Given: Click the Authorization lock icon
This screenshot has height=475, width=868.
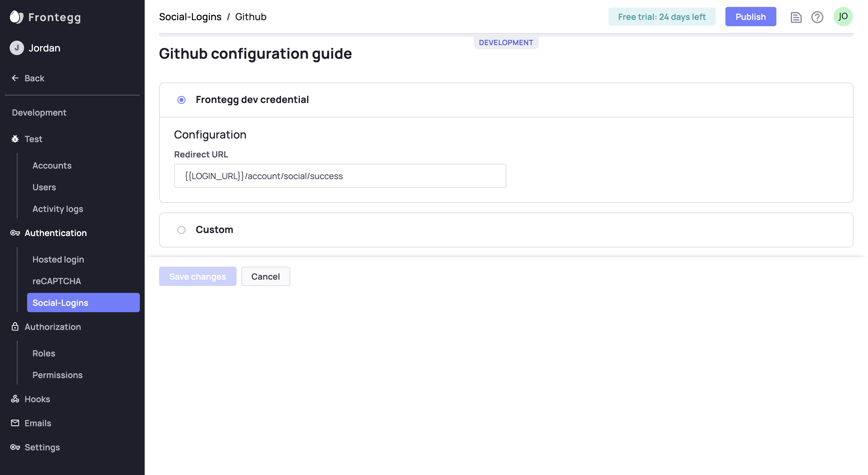Looking at the screenshot, I should 15,327.
